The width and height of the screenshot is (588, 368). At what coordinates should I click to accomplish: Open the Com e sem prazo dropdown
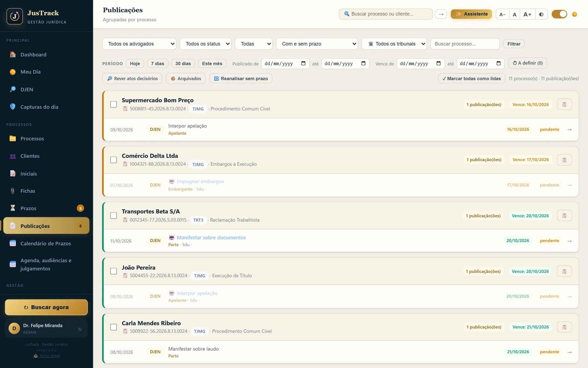317,44
